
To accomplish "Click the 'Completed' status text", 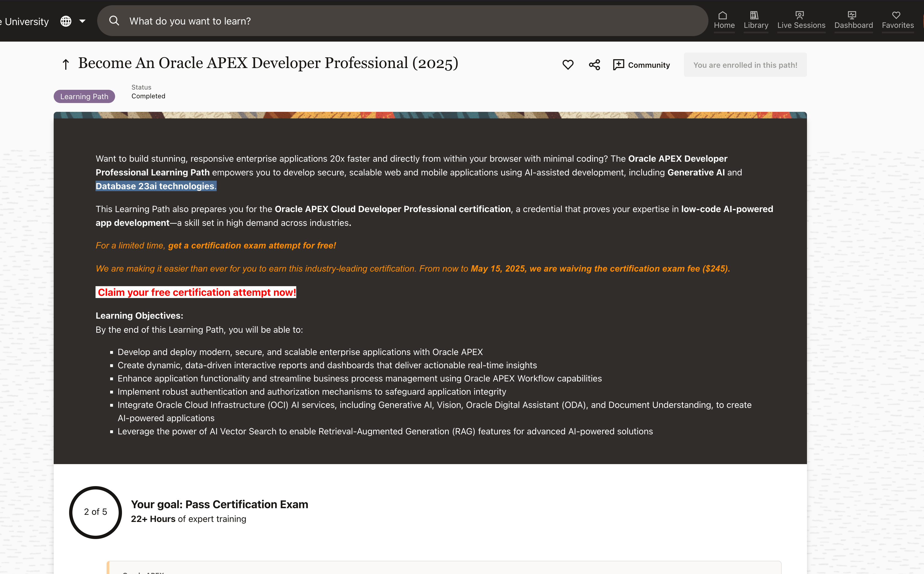I will pyautogui.click(x=148, y=96).
